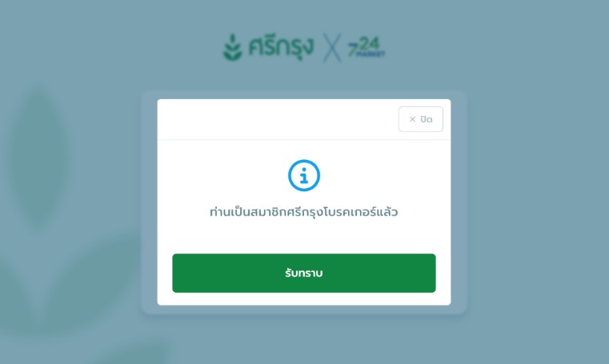Screen dimensions: 609x364
Task: Click the รับทราบ white label text
Action: coord(304,273)
